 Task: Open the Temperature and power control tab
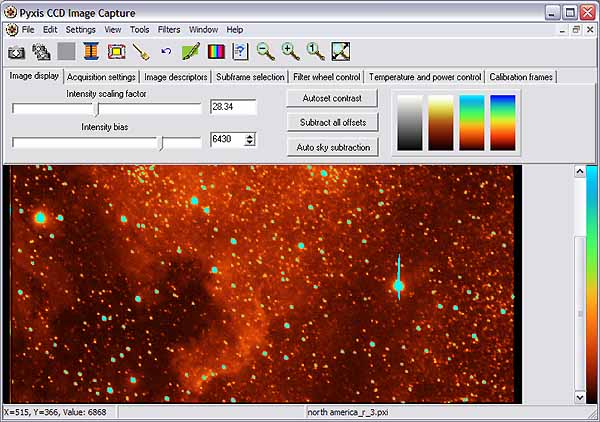tap(425, 77)
